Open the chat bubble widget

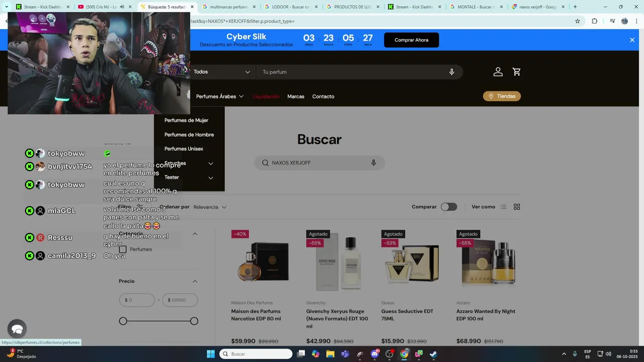pyautogui.click(x=17, y=329)
